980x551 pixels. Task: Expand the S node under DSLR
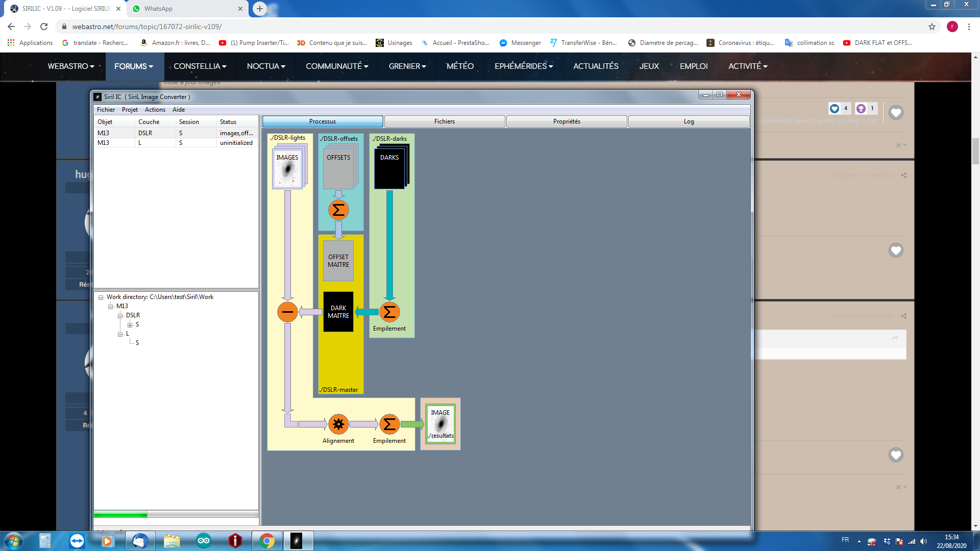[x=130, y=325]
